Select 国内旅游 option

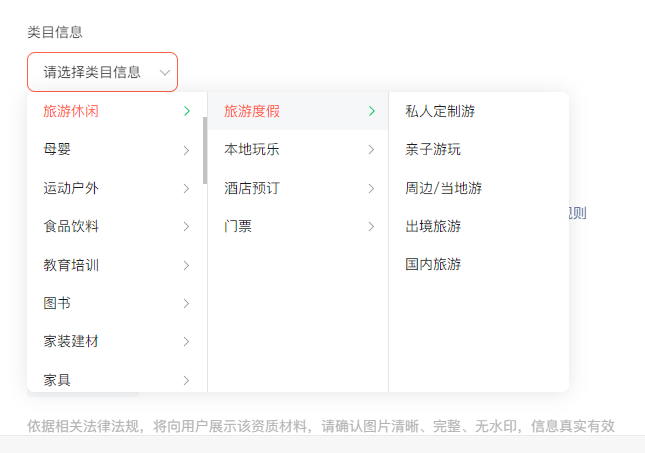click(x=433, y=265)
